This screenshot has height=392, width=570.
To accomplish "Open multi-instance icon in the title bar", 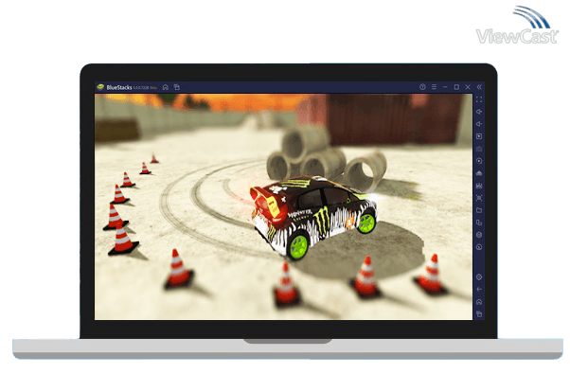I will (x=177, y=87).
